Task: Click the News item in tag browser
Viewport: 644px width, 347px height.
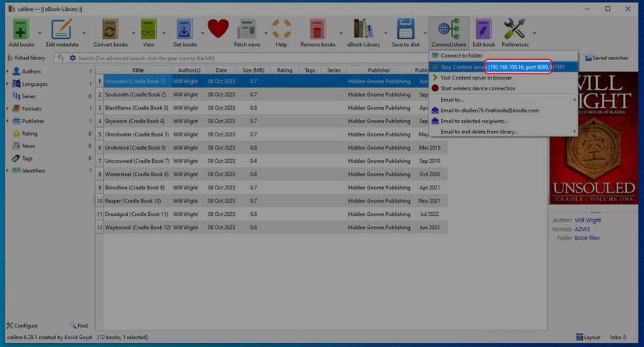Action: (x=28, y=146)
